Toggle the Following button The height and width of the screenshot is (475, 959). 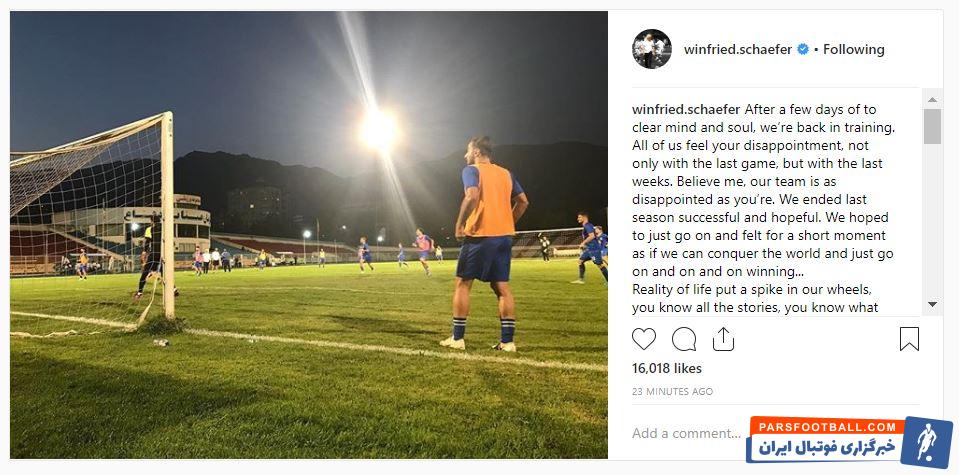(x=854, y=49)
